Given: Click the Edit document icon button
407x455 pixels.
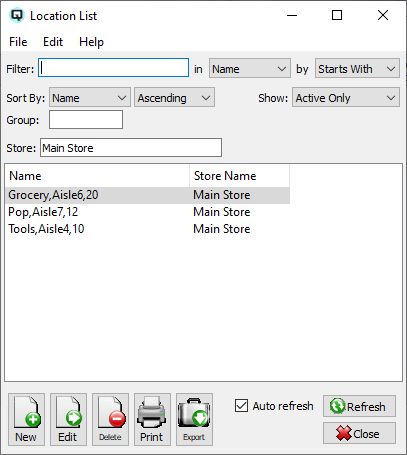Looking at the screenshot, I should tap(68, 419).
